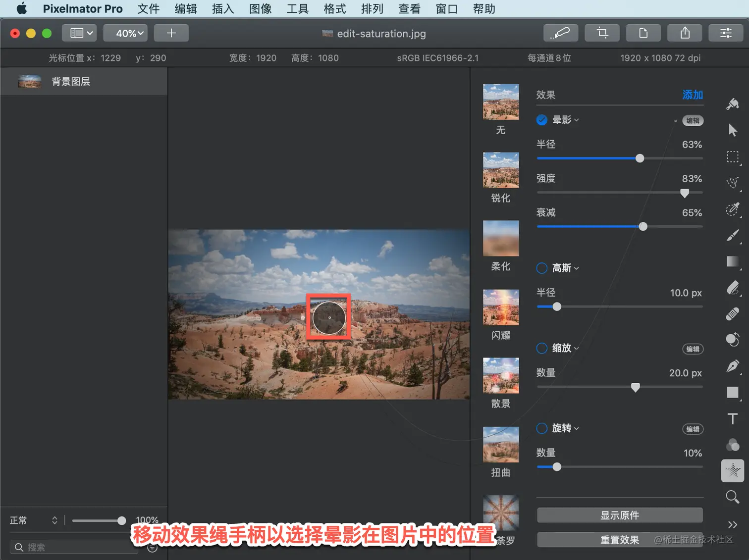Open the 格式 menu
The height and width of the screenshot is (560, 749).
(335, 9)
